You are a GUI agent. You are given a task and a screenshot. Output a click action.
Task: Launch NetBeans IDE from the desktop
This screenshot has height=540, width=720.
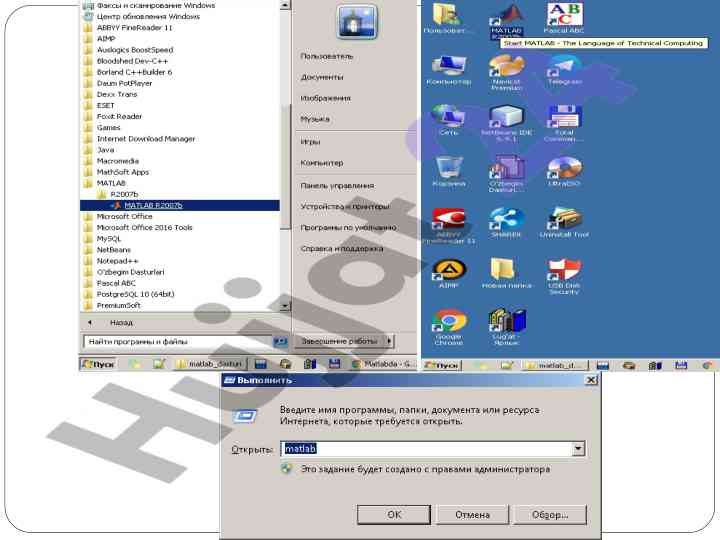click(x=506, y=119)
